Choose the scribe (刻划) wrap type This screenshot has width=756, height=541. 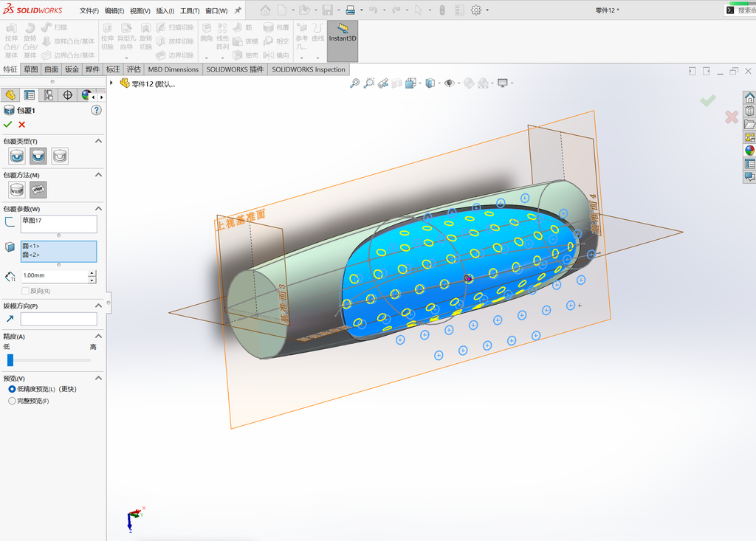(x=60, y=156)
